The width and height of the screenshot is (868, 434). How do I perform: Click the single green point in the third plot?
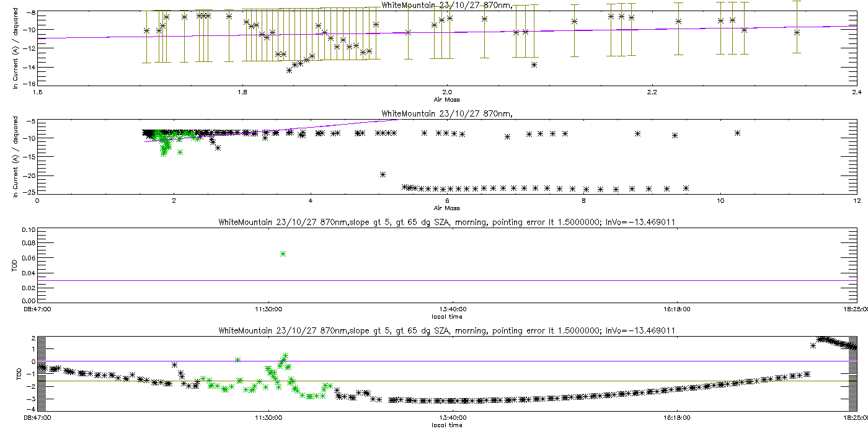(283, 254)
